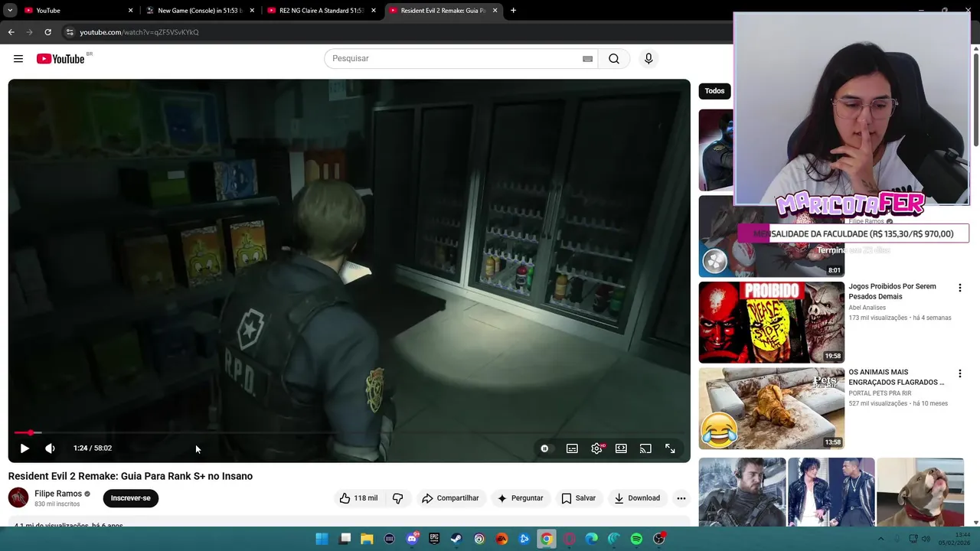
Task: Close the RE2 NG Claire tab
Action: click(x=374, y=11)
